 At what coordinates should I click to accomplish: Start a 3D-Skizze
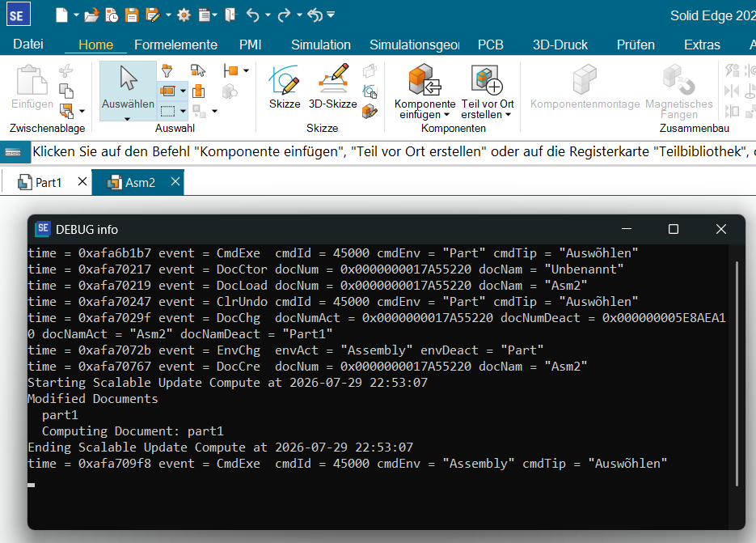coord(332,87)
